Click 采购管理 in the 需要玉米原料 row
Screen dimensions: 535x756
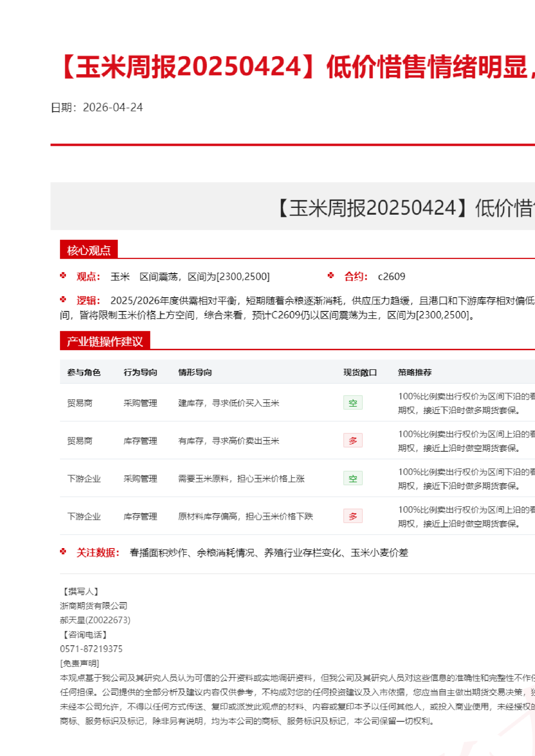coord(141,478)
